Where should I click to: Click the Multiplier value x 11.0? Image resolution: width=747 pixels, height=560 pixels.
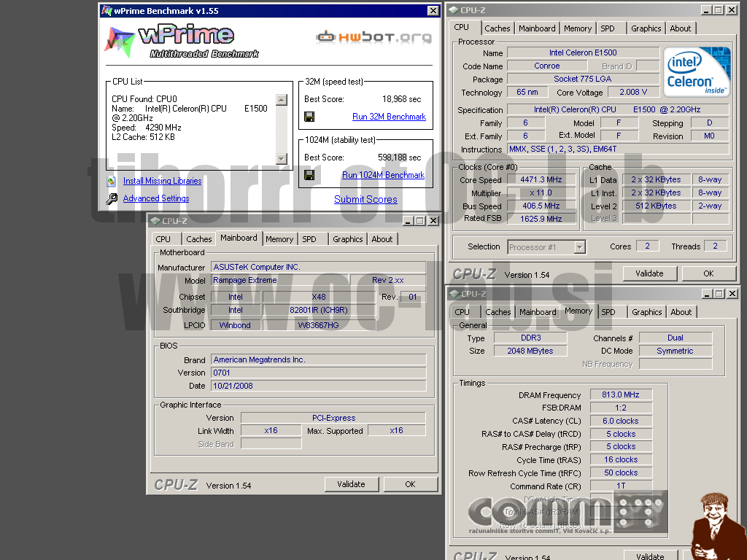[x=541, y=192]
